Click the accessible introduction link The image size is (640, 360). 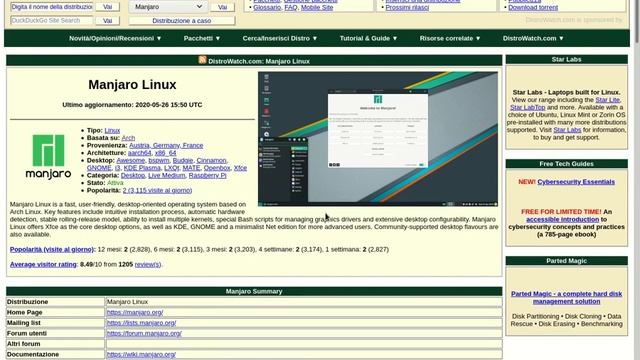point(562,219)
